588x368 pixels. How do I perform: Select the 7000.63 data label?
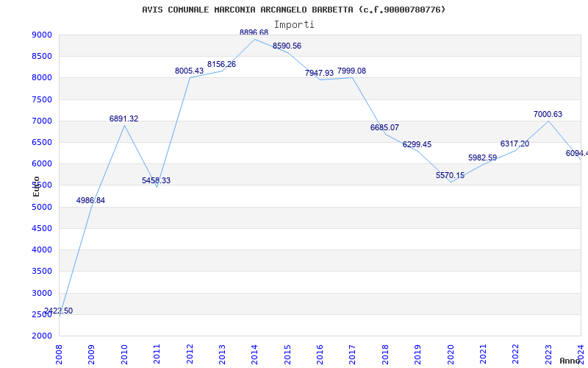coord(548,114)
